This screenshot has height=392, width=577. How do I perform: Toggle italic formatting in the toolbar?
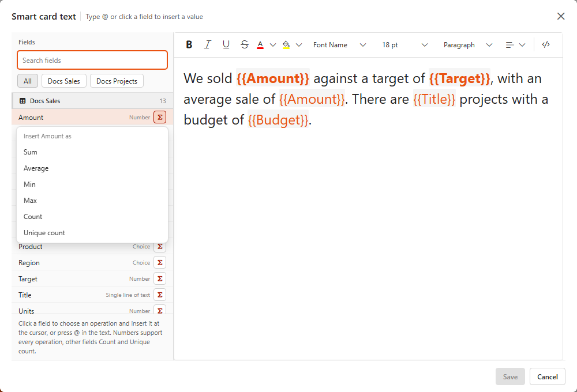click(x=208, y=45)
